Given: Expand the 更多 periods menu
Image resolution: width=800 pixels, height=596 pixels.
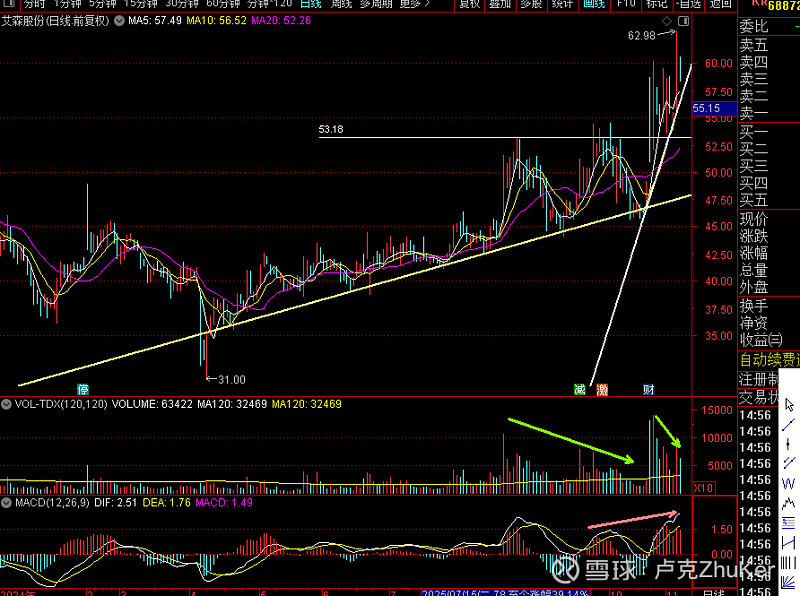Looking at the screenshot, I should coord(415,4).
